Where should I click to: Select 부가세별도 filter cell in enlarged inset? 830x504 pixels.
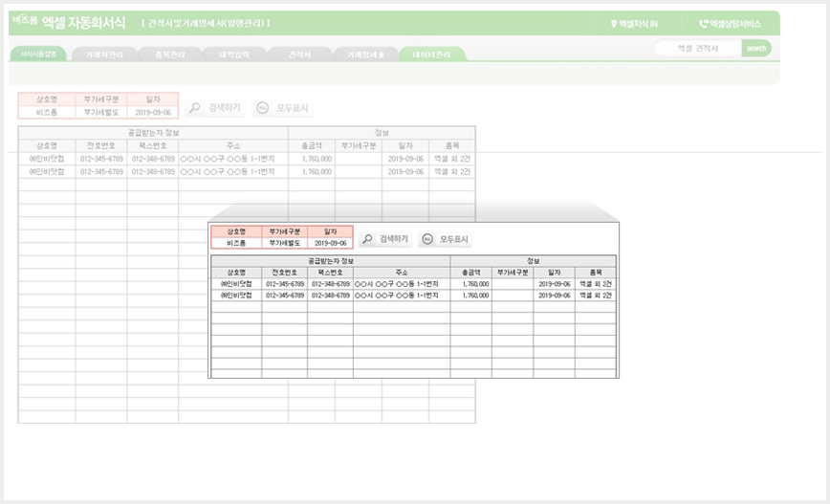[x=284, y=243]
